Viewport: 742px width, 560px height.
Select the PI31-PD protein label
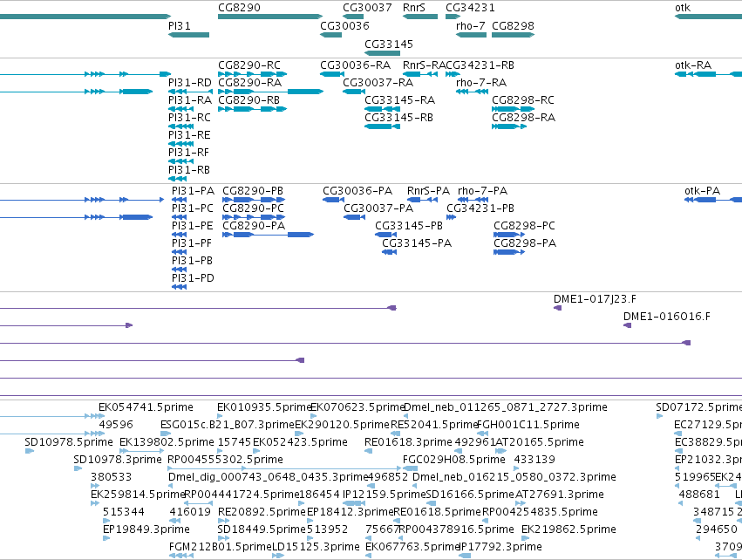coord(193,278)
